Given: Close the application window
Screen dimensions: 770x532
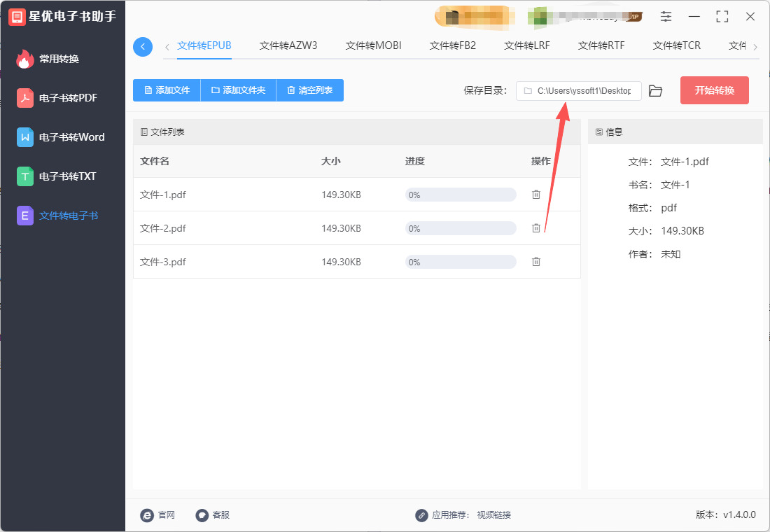Looking at the screenshot, I should [x=750, y=17].
